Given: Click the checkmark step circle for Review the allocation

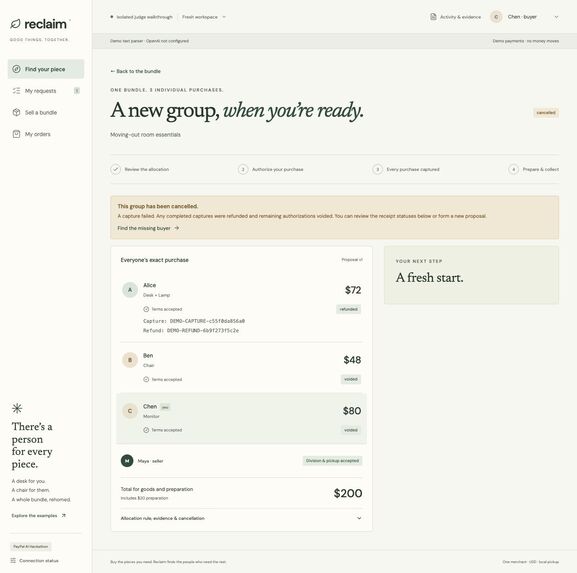Looking at the screenshot, I should (x=116, y=169).
